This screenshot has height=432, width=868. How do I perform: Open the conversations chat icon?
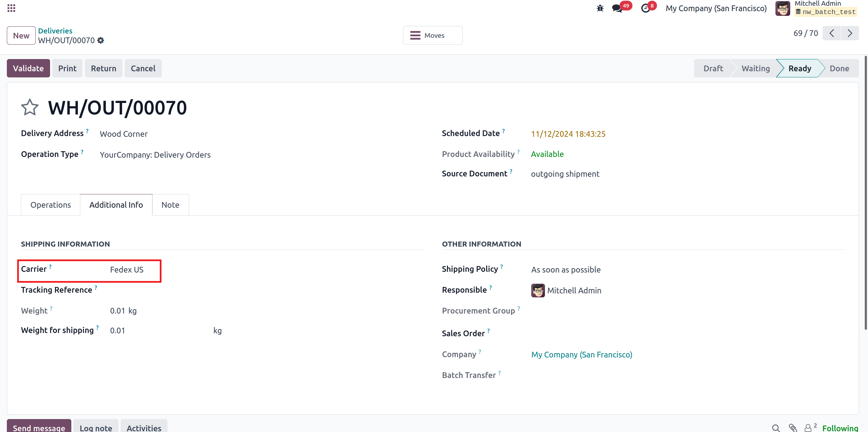(617, 8)
